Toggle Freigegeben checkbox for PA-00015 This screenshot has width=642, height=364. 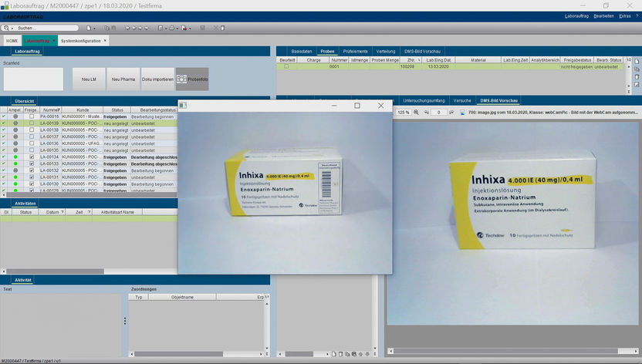[32, 116]
